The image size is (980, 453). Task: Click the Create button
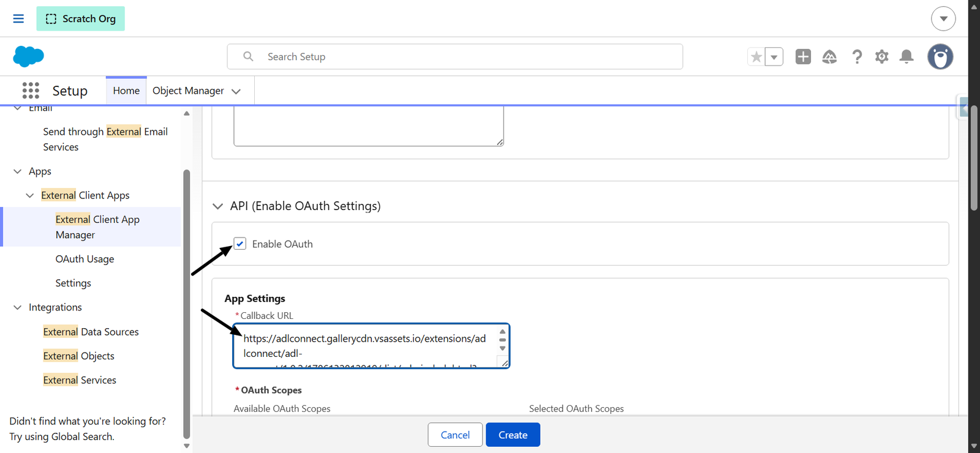513,435
